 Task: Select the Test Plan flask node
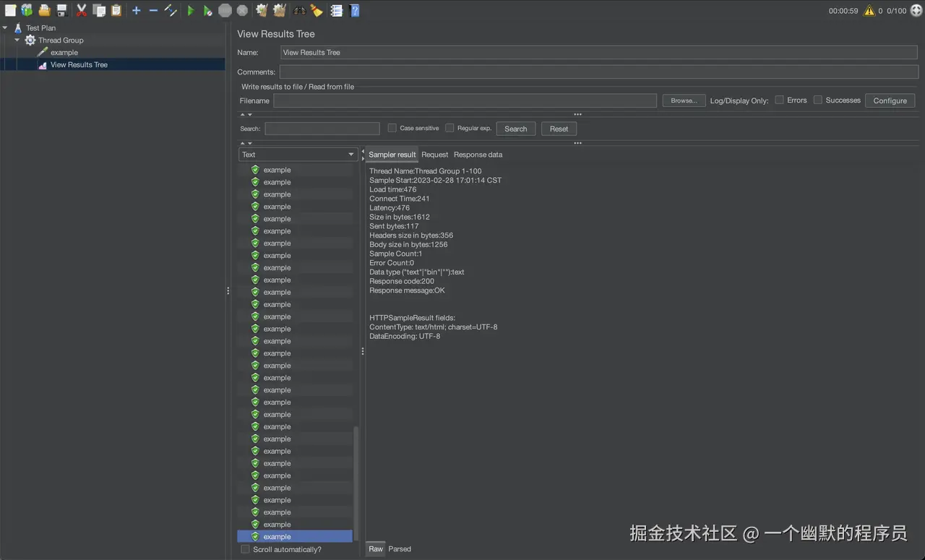pos(34,28)
